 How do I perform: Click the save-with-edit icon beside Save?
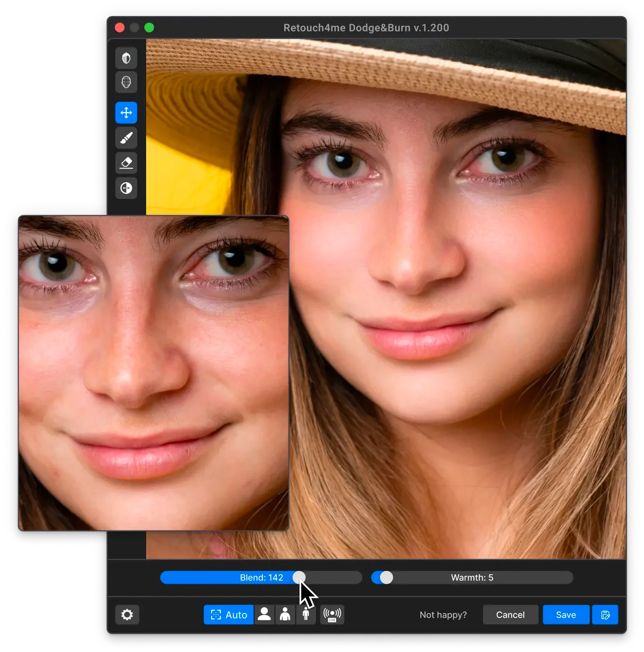[605, 615]
